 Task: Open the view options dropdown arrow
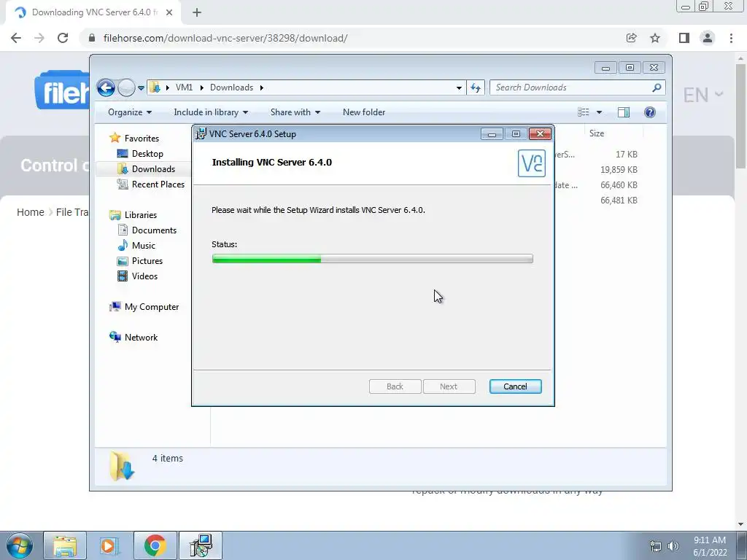coord(600,112)
